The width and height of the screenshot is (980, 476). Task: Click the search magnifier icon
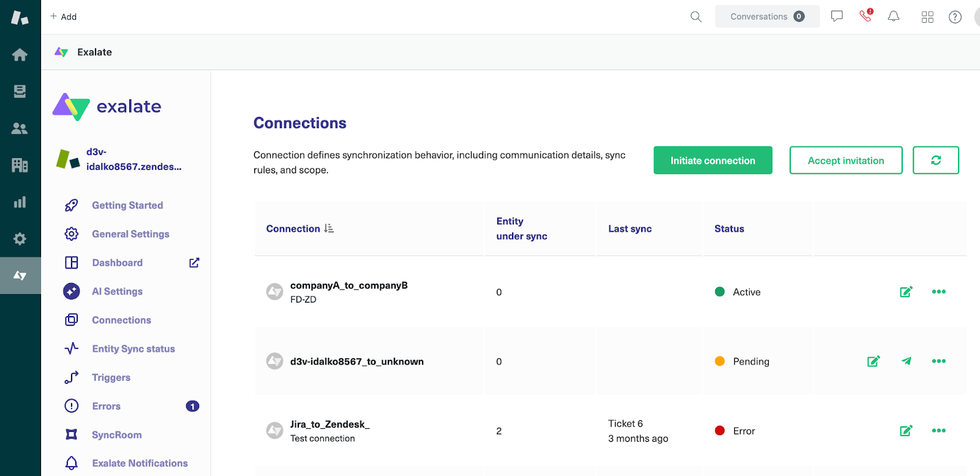tap(696, 17)
